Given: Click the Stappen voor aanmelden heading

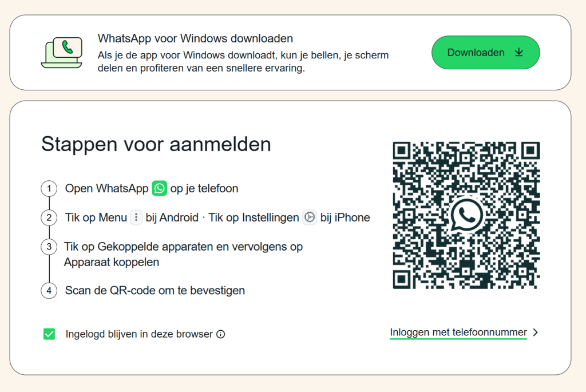Looking at the screenshot, I should click(156, 145).
